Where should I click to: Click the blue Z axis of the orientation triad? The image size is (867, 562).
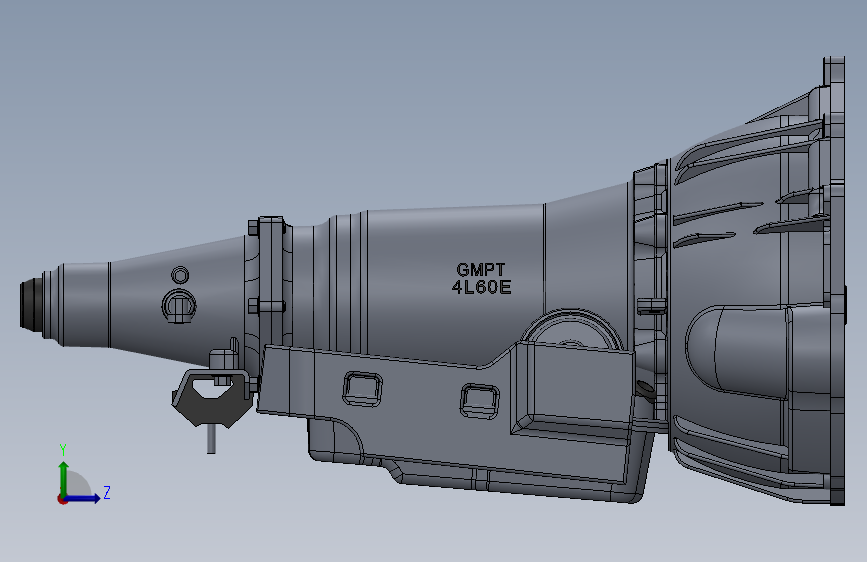[x=82, y=498]
